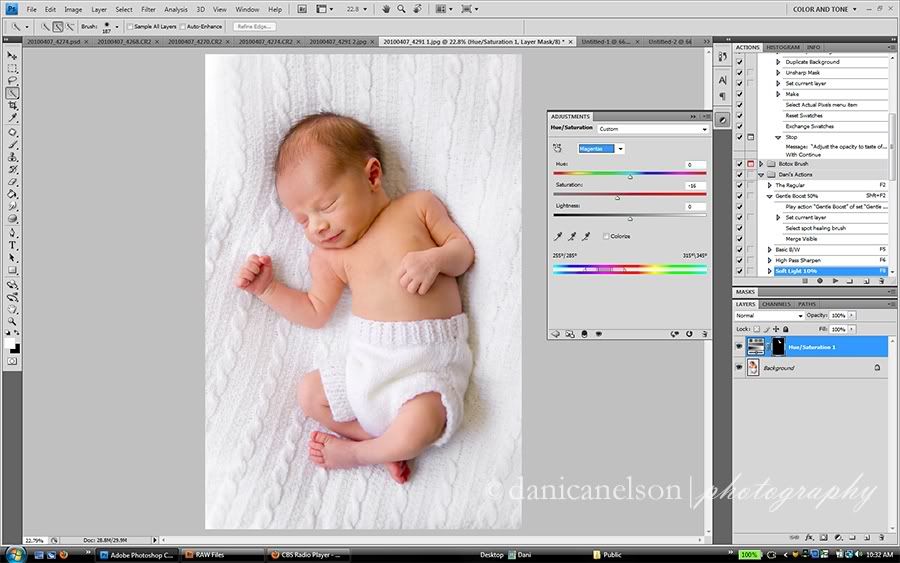Switch to the Channels tab
Image resolution: width=900 pixels, height=563 pixels.
point(777,304)
